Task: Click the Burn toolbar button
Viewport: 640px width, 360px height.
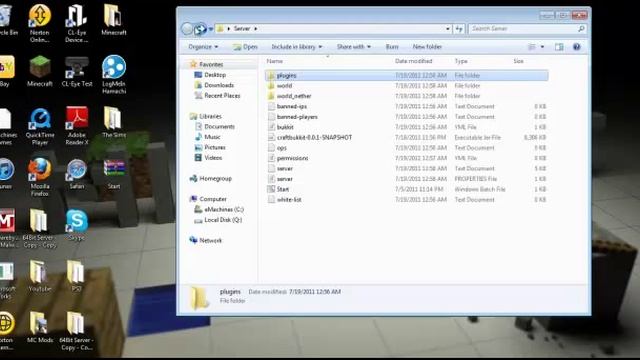Action: coord(392,47)
